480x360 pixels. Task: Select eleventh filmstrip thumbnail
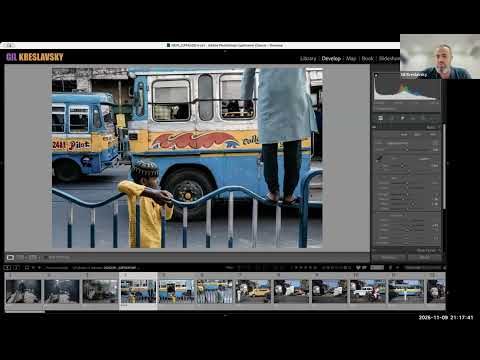click(x=406, y=291)
